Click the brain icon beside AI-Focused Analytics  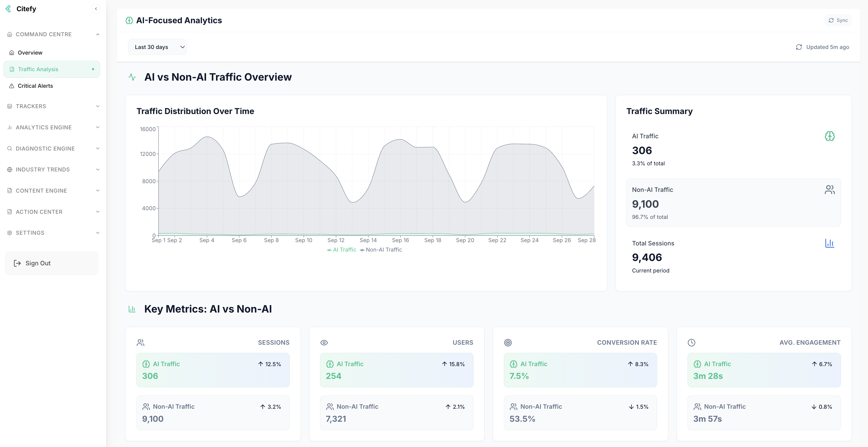[129, 21]
